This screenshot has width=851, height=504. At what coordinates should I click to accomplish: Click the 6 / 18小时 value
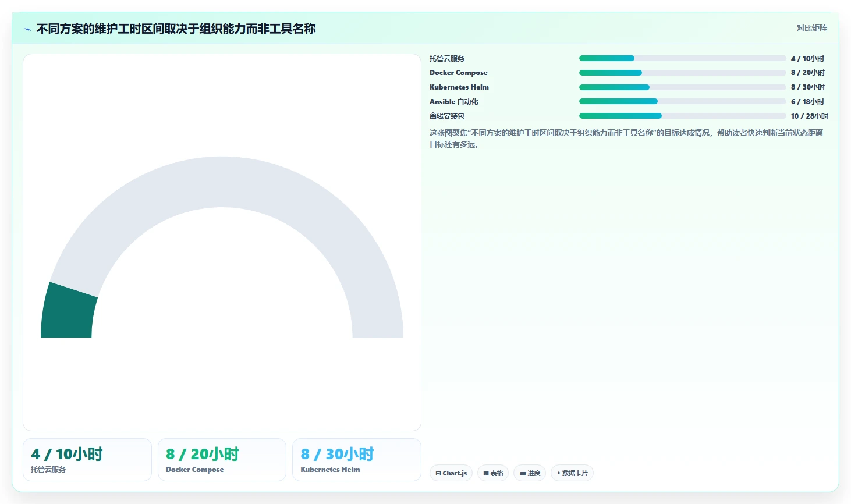[x=807, y=101]
